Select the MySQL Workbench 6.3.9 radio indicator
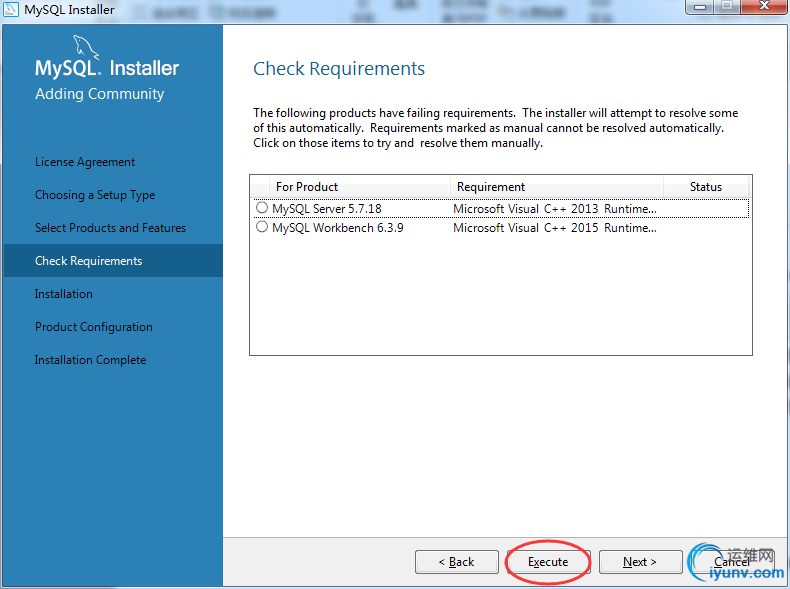Image resolution: width=790 pixels, height=589 pixels. tap(262, 227)
